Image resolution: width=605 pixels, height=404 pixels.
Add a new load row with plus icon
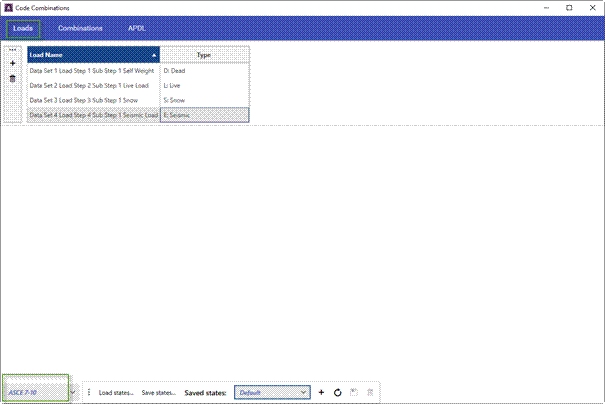(x=12, y=63)
